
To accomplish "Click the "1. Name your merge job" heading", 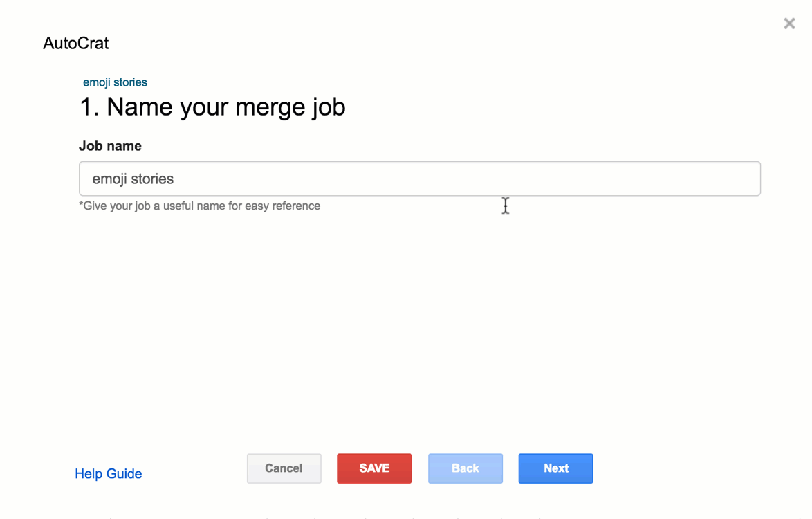I will [x=212, y=107].
